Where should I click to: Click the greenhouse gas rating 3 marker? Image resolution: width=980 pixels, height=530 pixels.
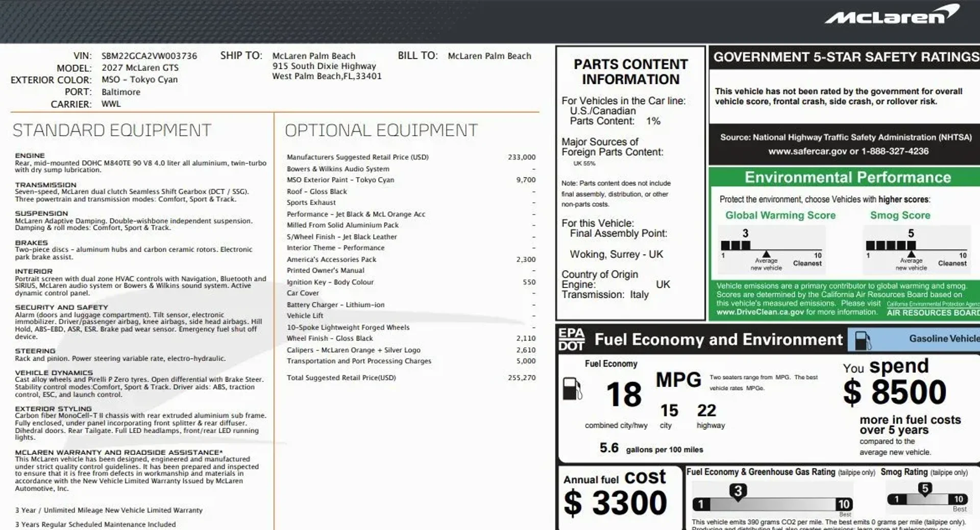[x=738, y=492]
